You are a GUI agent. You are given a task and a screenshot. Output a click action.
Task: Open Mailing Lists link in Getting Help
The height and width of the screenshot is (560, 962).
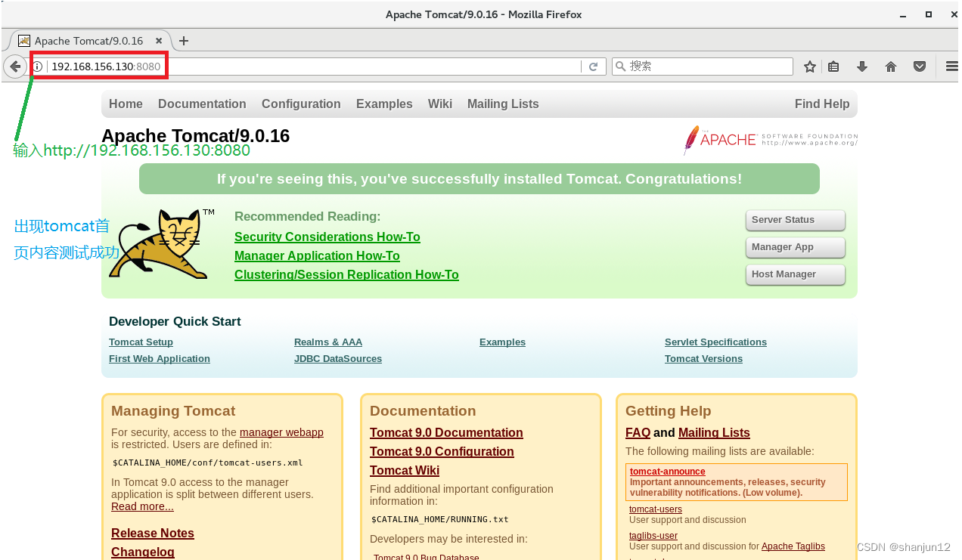click(x=714, y=433)
